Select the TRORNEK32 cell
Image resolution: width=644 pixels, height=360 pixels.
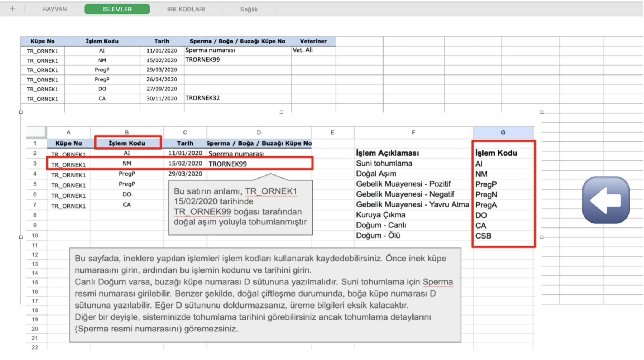pos(238,98)
